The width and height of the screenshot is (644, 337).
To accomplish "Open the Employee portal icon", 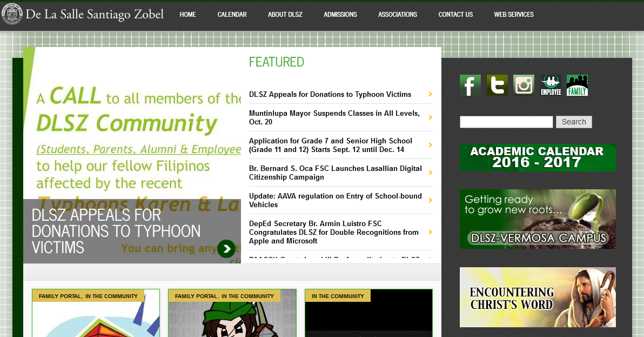I will 551,85.
